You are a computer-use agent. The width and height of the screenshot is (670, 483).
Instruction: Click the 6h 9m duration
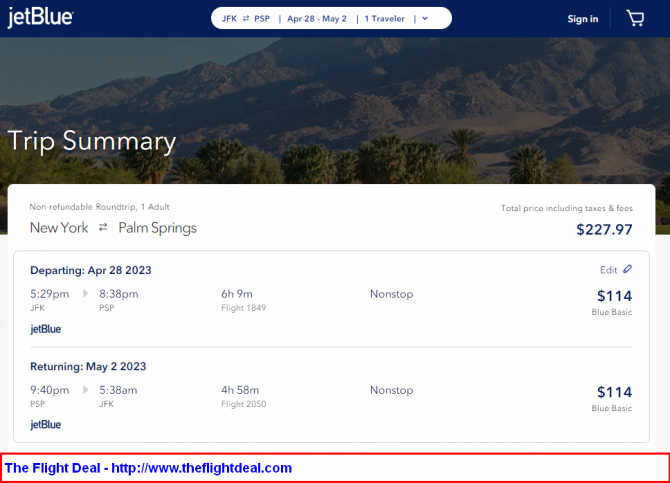click(237, 294)
